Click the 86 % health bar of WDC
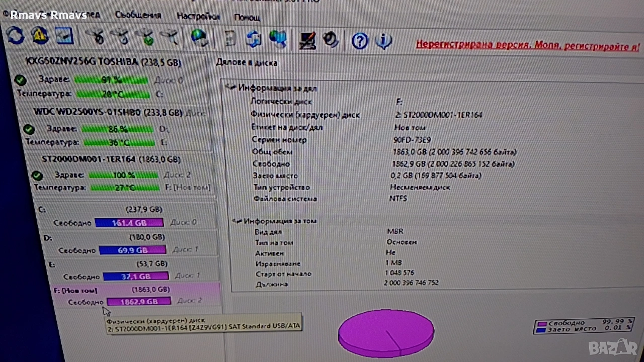 click(117, 129)
